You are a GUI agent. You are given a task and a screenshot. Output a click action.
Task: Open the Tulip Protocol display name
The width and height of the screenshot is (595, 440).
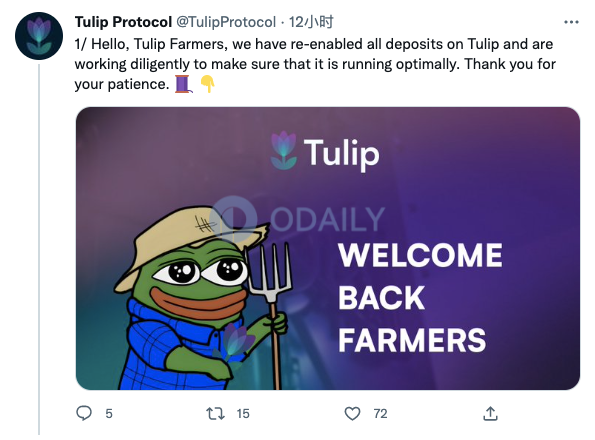click(123, 22)
